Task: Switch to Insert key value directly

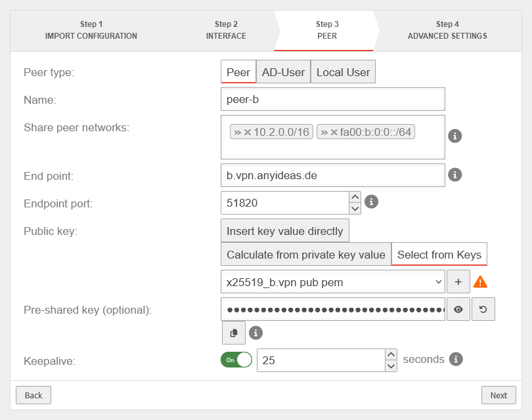Action: point(284,231)
